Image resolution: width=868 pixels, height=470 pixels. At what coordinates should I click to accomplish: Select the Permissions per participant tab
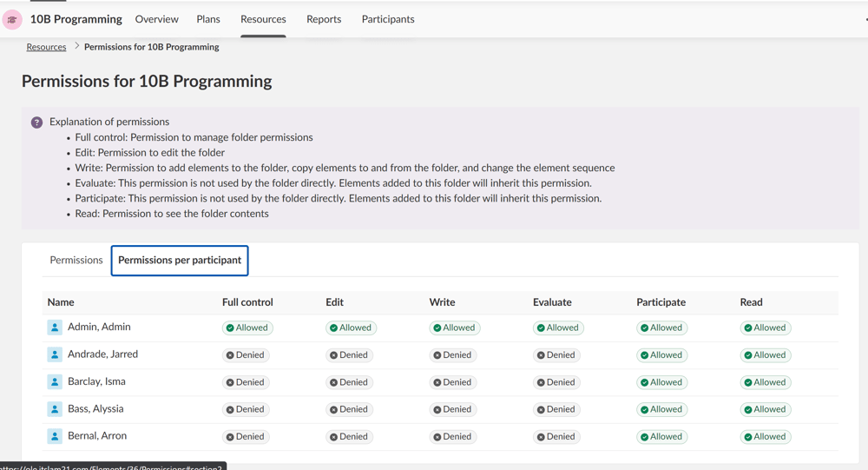point(180,260)
